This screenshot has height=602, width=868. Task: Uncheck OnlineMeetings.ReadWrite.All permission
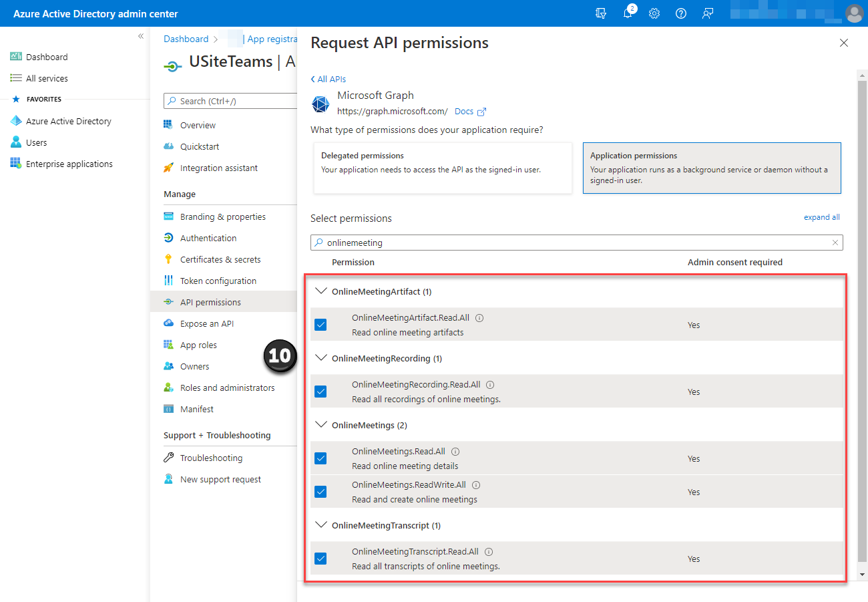[x=320, y=492]
